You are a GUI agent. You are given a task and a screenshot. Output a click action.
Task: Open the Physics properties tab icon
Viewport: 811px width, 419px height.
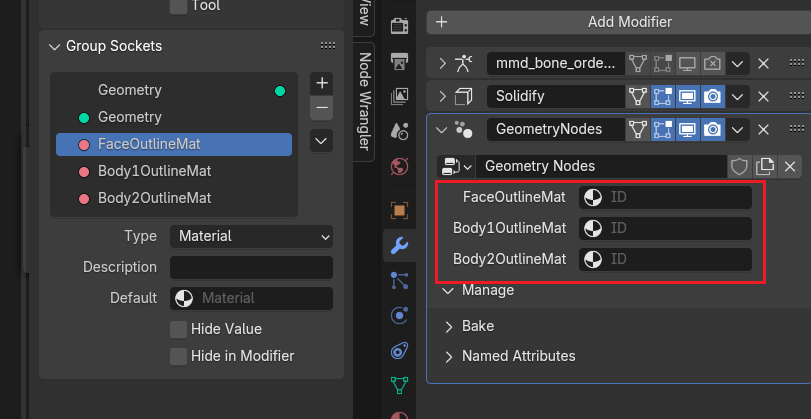399,315
